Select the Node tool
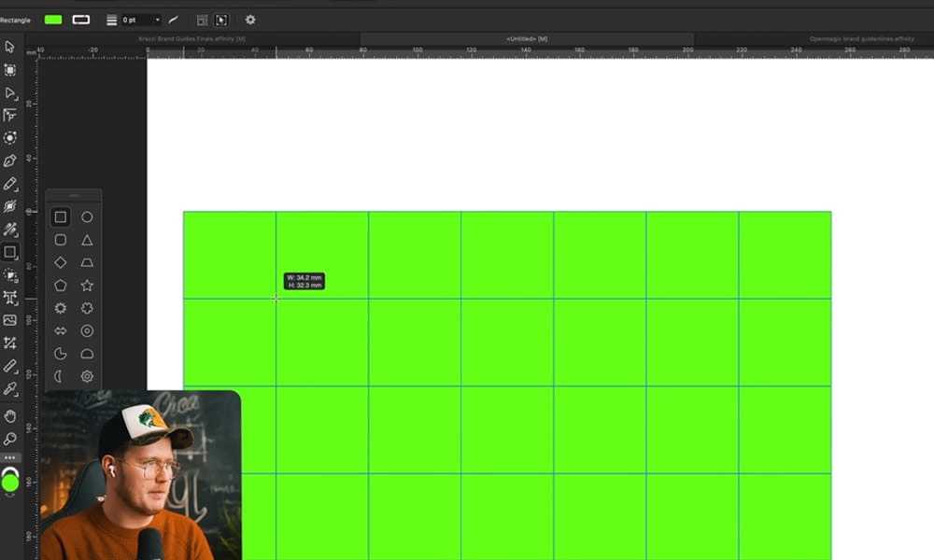The width and height of the screenshot is (934, 560). click(x=11, y=92)
